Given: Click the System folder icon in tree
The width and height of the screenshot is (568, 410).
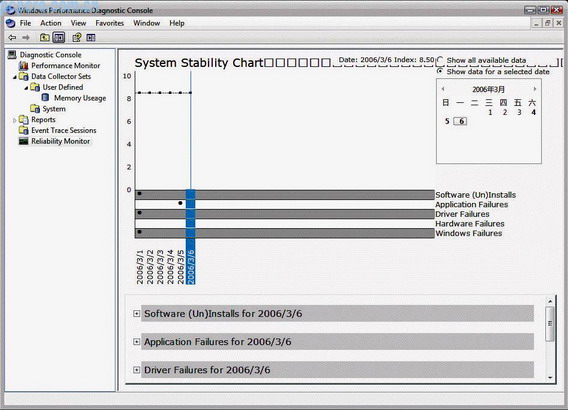Looking at the screenshot, I should [35, 109].
